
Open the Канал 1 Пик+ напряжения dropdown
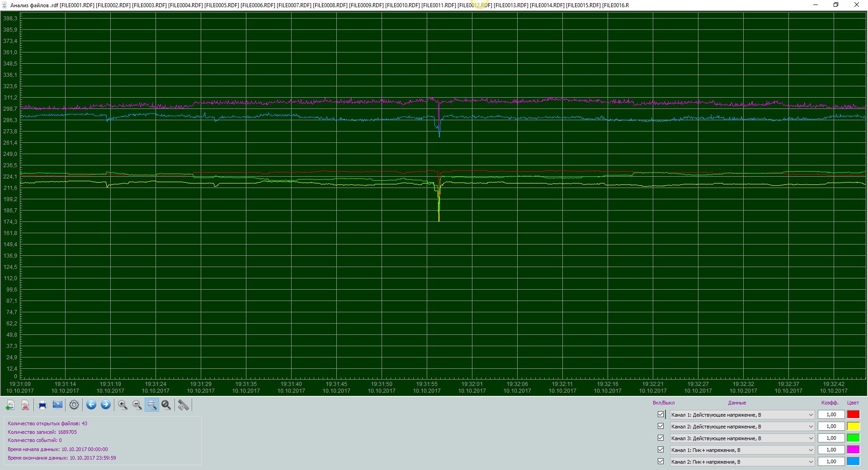pyautogui.click(x=742, y=450)
